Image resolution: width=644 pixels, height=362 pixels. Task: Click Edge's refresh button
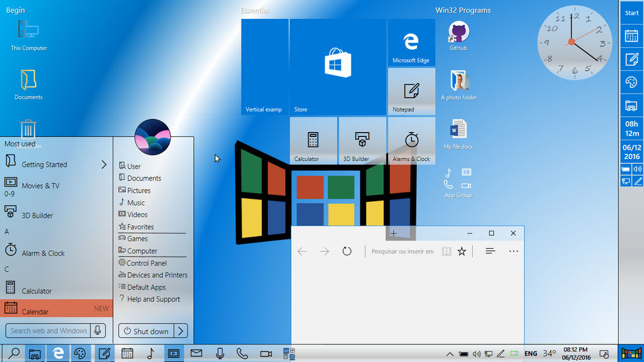347,251
